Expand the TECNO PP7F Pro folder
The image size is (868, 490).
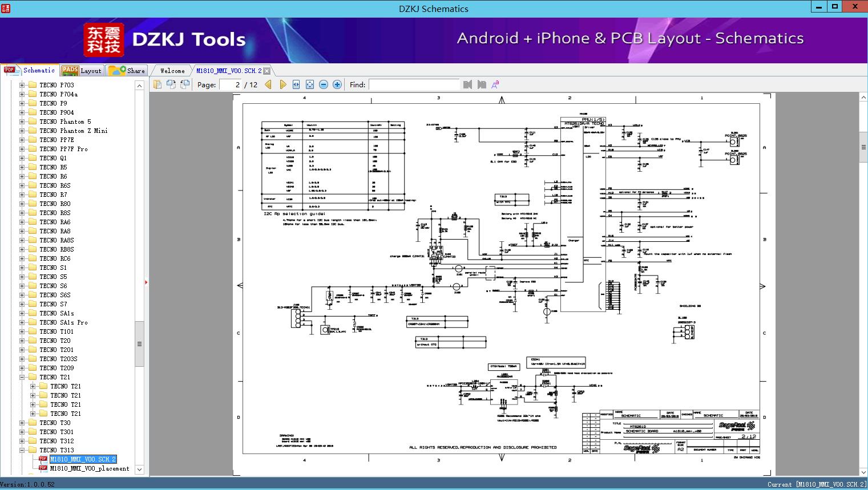click(x=22, y=149)
